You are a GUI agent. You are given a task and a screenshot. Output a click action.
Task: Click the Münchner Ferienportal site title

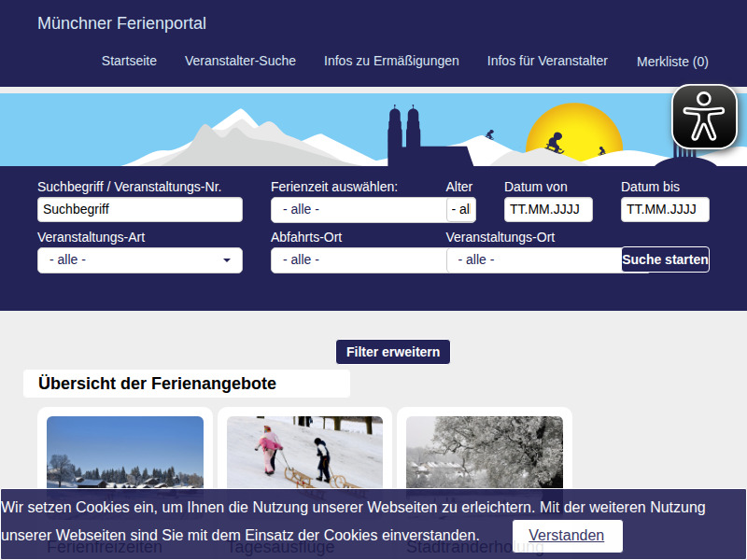(x=121, y=23)
